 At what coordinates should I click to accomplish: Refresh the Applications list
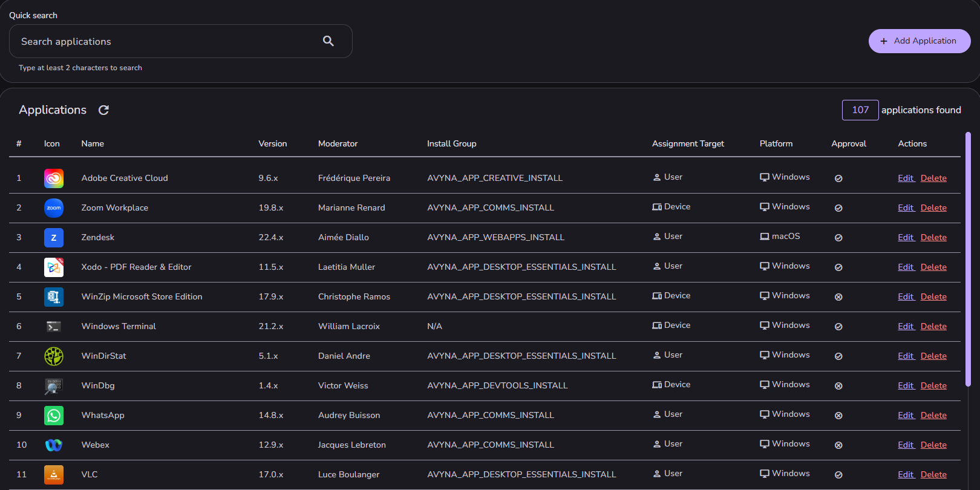coord(103,110)
